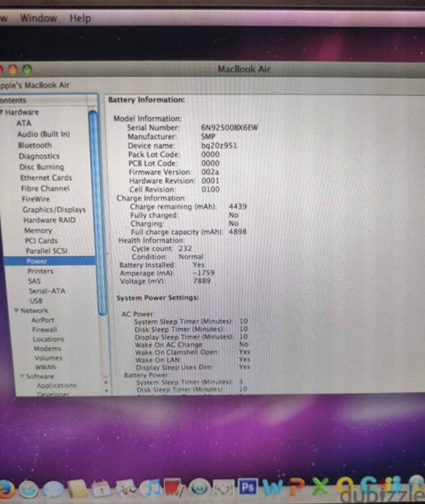Select Modems under Network
The image size is (425, 504).
coord(47,349)
